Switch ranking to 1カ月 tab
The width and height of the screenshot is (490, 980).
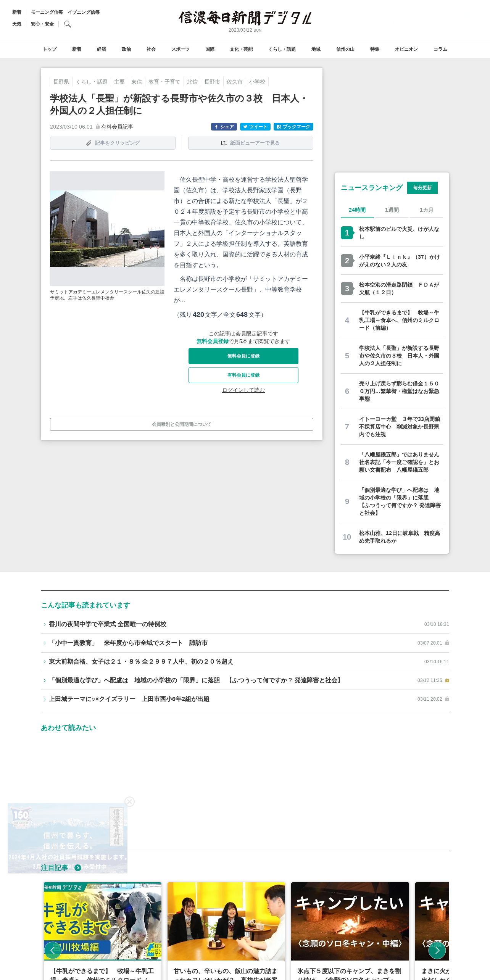[x=426, y=210]
